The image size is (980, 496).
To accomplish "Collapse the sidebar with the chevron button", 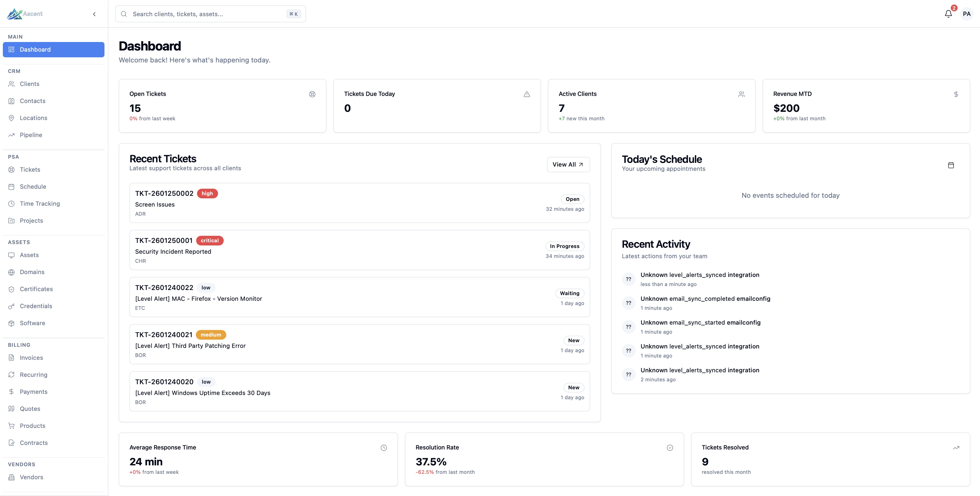I will 94,14.
